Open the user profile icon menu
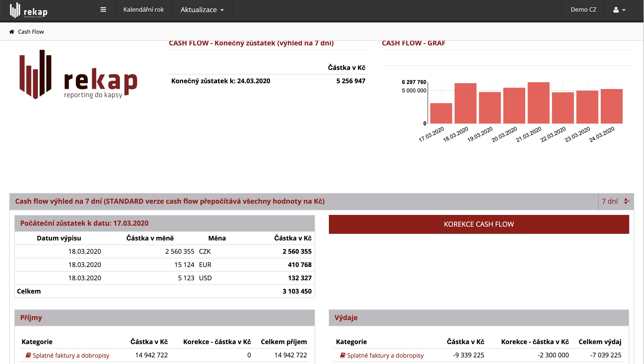Viewport: 644px width, 364px height. click(x=616, y=10)
